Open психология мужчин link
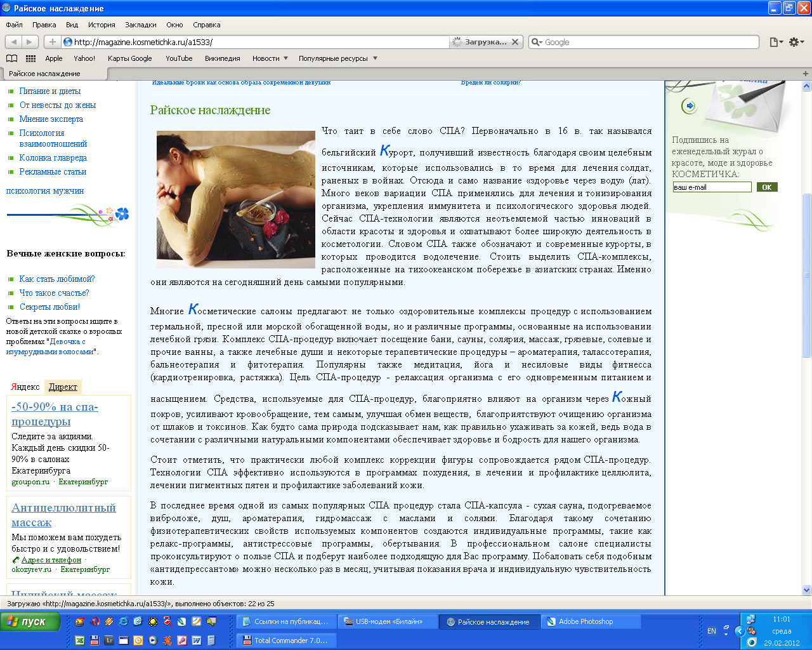 (x=45, y=191)
